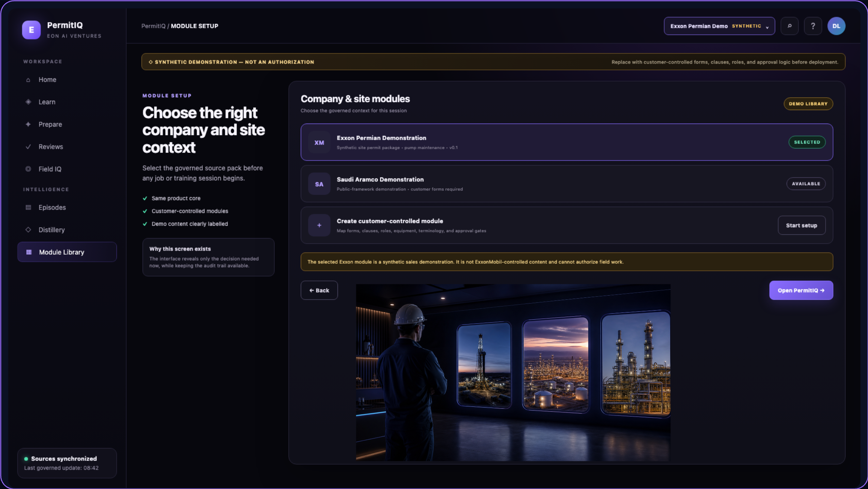Click checkmark beside Same product core

click(145, 198)
